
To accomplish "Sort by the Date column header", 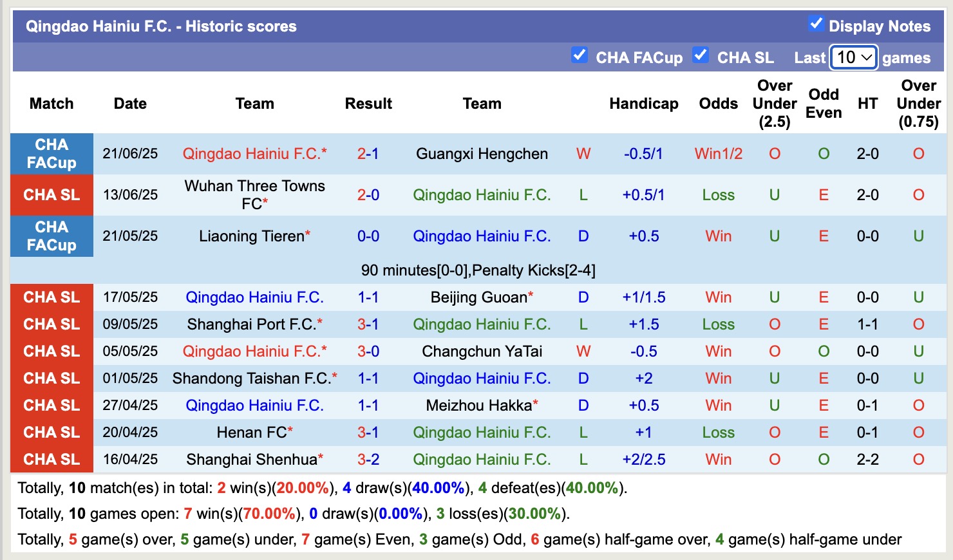I will click(x=130, y=103).
